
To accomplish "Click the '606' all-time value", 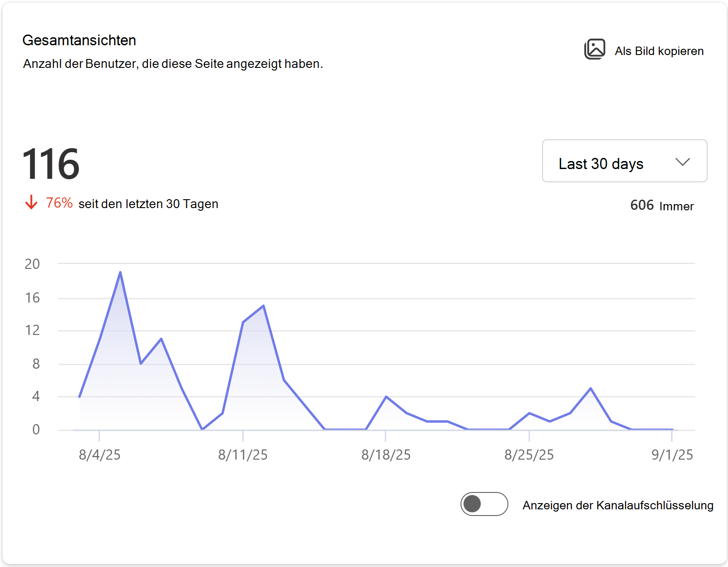I will click(x=642, y=205).
